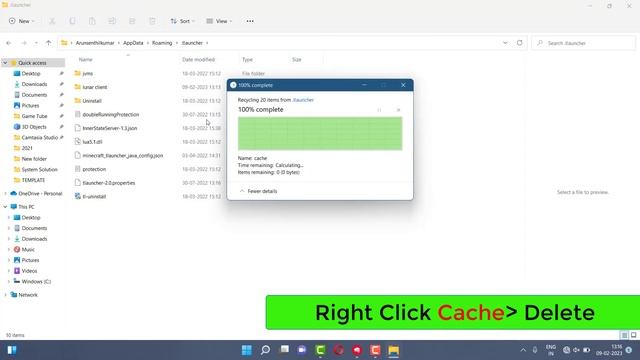Select Arunsenthilkumar in the address path
This screenshot has width=640, height=360.
point(95,43)
